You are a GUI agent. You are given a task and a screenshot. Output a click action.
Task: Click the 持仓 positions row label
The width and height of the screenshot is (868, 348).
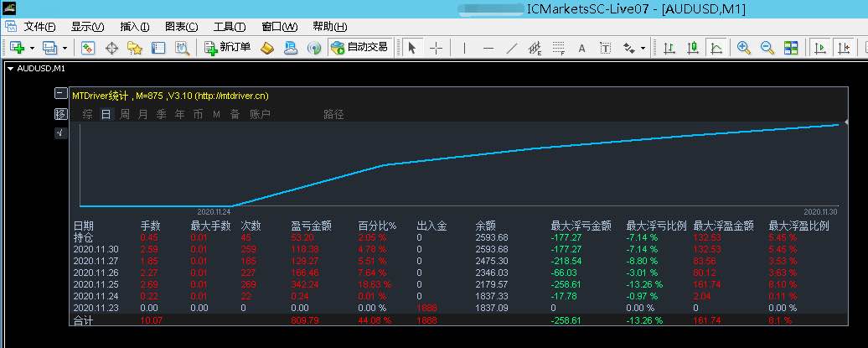[83, 237]
